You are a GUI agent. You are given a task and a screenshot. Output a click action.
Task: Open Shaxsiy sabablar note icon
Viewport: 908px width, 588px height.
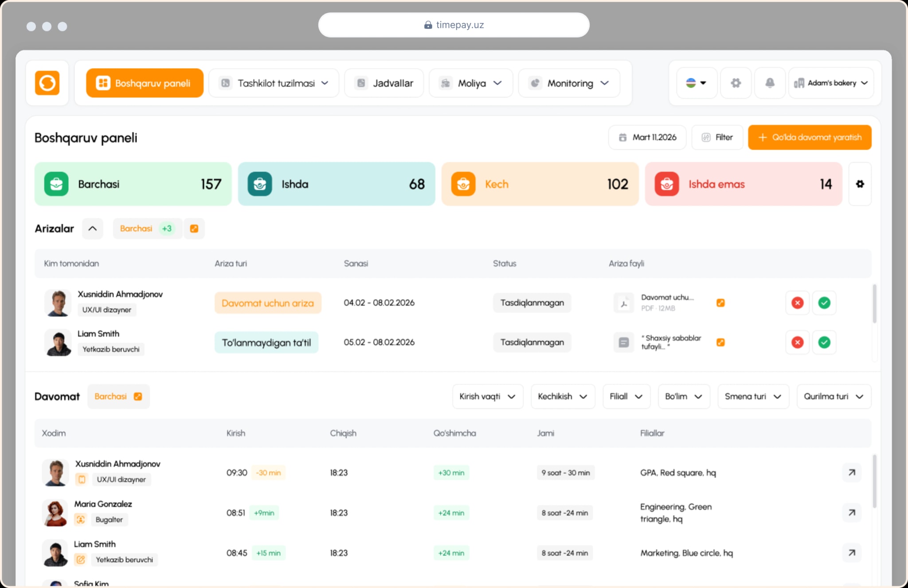pyautogui.click(x=624, y=343)
